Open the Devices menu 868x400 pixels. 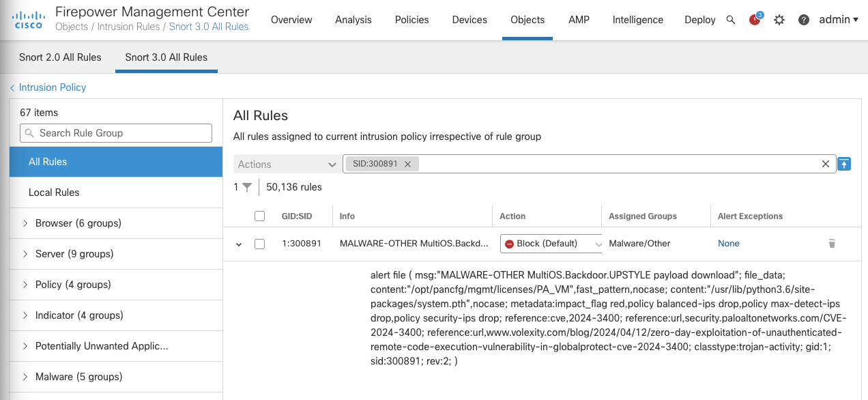click(469, 20)
